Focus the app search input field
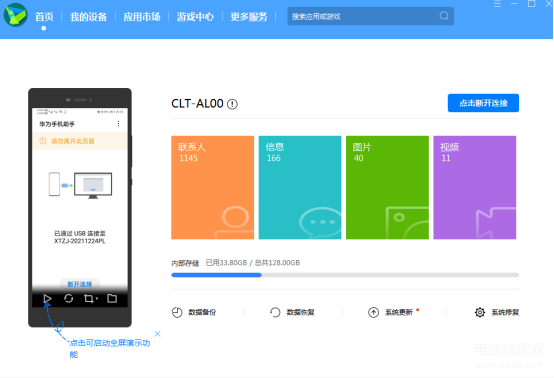 click(x=370, y=16)
